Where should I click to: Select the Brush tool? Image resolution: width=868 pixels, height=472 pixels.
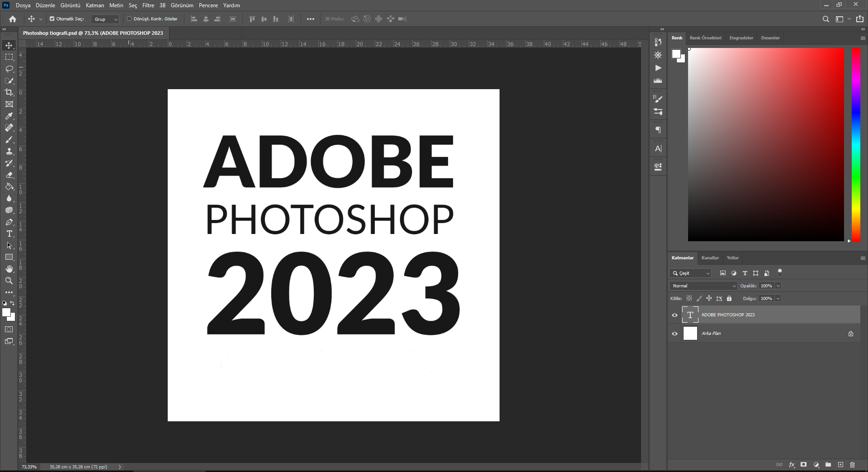(x=9, y=139)
